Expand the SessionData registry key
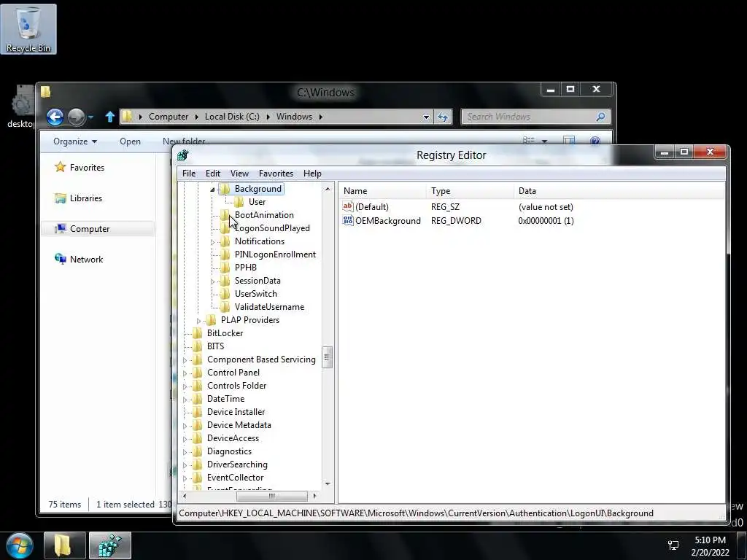Screen dimensions: 747x560 click(212, 281)
